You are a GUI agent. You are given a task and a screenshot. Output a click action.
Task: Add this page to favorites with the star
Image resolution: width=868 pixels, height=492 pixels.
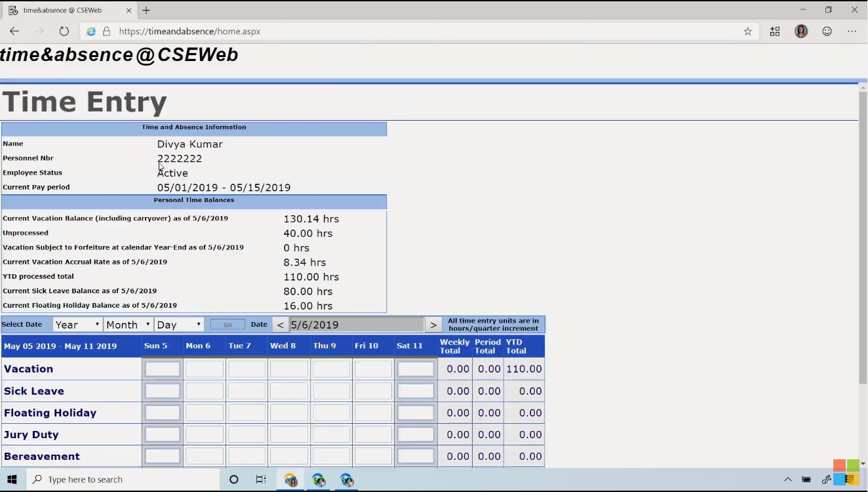(x=747, y=31)
